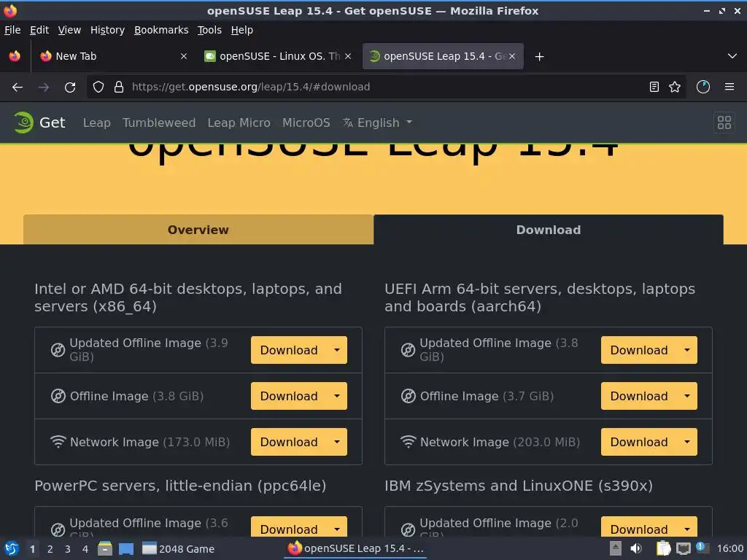Image resolution: width=747 pixels, height=560 pixels.
Task: Click the 16:00 taskbar clock
Action: [729, 549]
